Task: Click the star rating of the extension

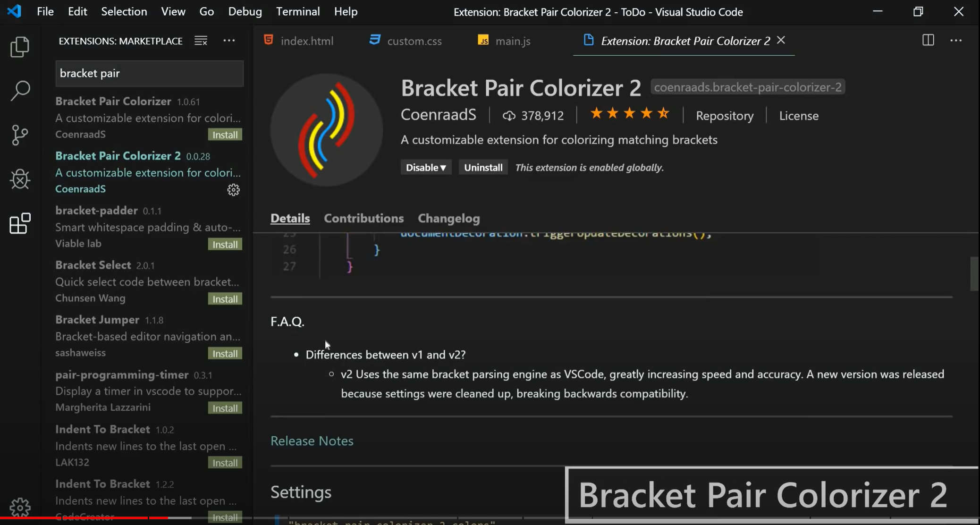Action: click(x=629, y=114)
